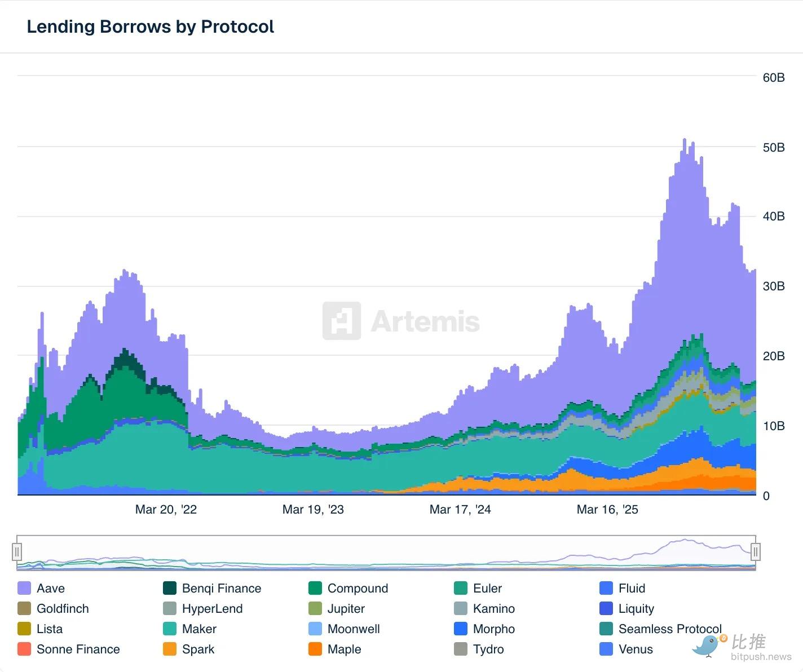Click the time range navigator mini chart

pyautogui.click(x=386, y=552)
